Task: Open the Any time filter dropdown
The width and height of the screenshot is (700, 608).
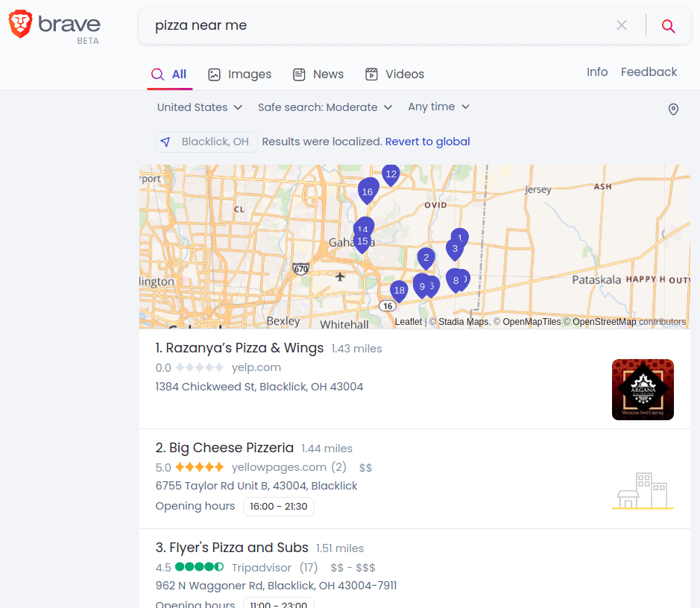Action: [x=439, y=107]
